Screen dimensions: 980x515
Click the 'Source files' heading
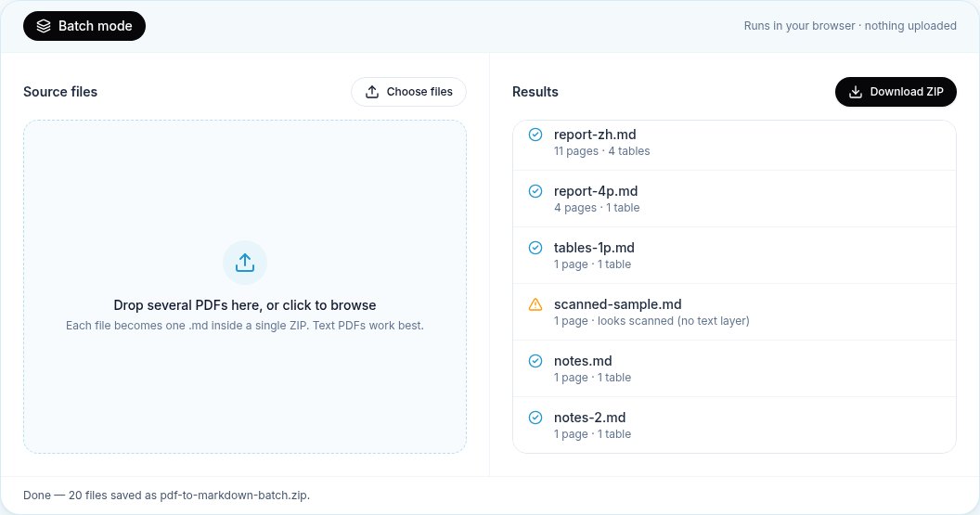tap(60, 92)
